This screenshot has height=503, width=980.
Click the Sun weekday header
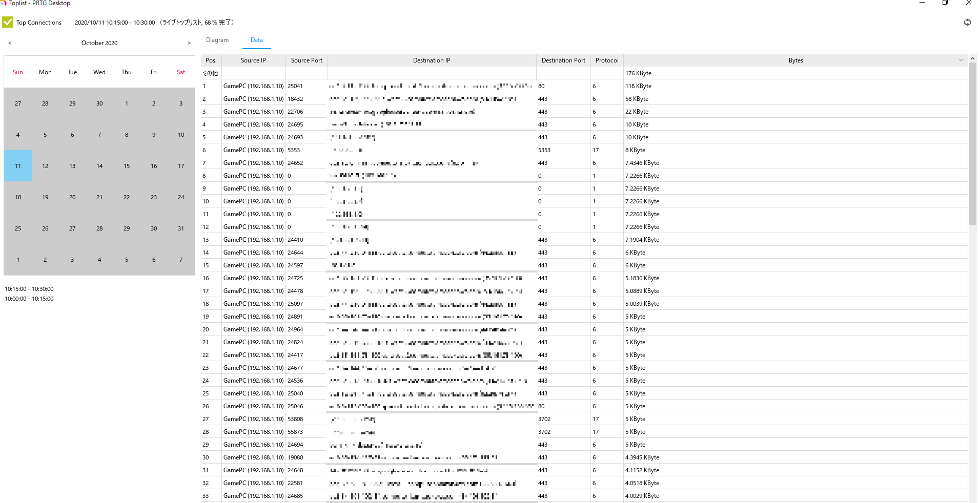coord(18,72)
